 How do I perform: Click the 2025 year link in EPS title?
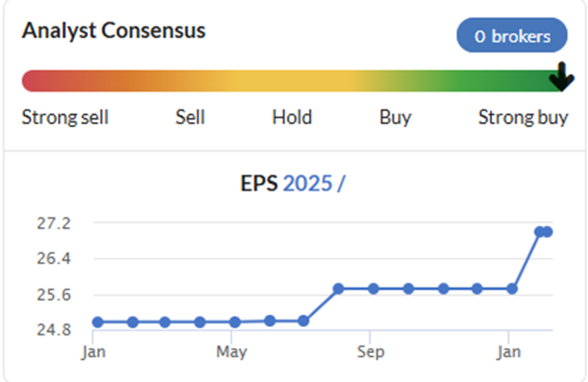point(307,183)
